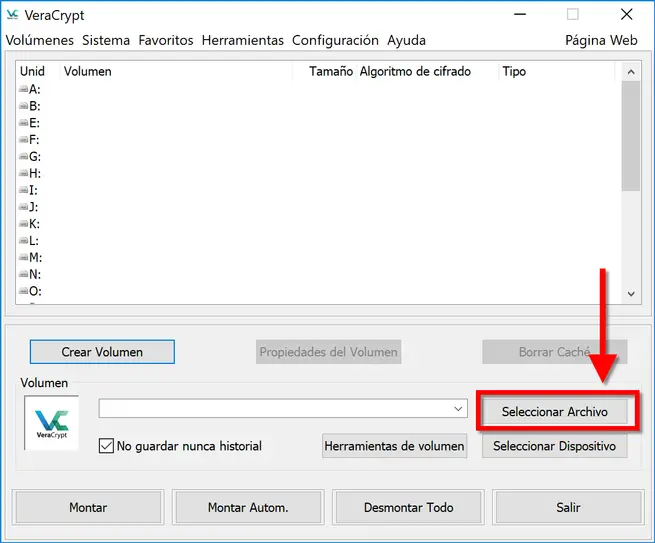Screen dimensions: 655x543
Task: Open the Ayuda menu
Action: click(x=406, y=40)
